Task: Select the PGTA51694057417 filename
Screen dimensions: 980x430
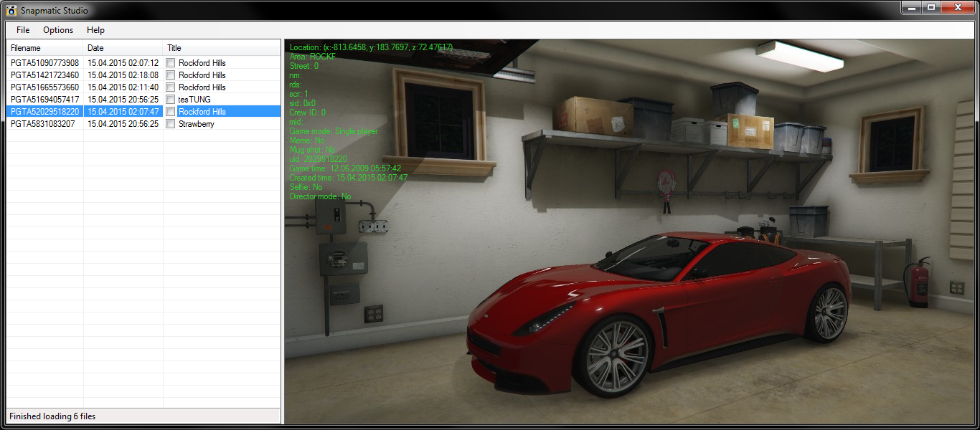Action: [44, 100]
